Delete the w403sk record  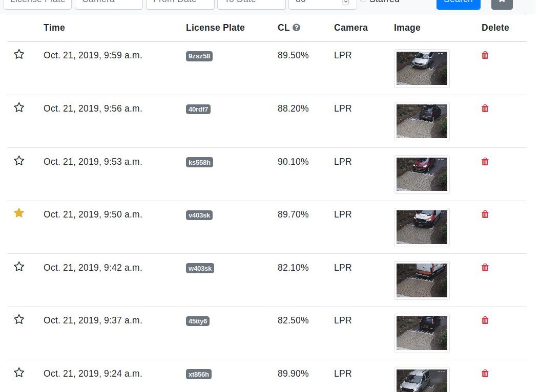click(x=485, y=268)
